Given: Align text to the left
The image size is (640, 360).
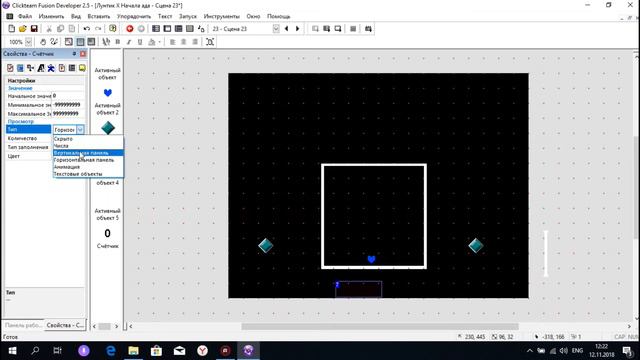Looking at the screenshot, I should [x=172, y=42].
